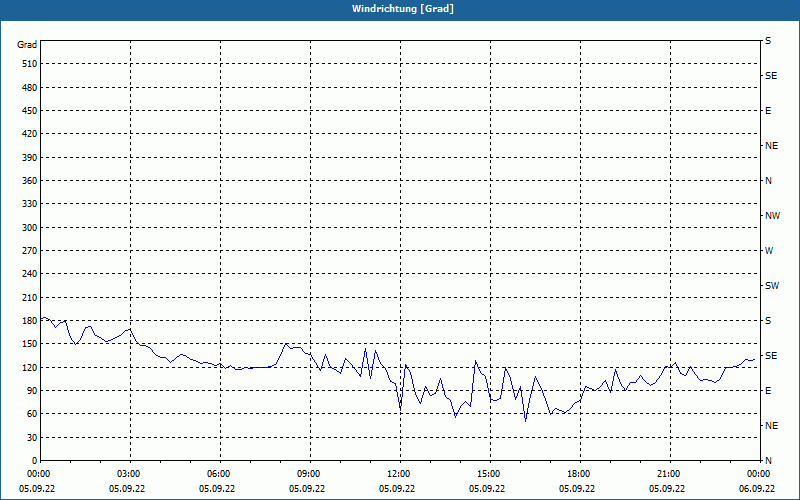Viewport: 800px width, 500px height.
Task: Click the NW compass label
Action: tap(772, 216)
